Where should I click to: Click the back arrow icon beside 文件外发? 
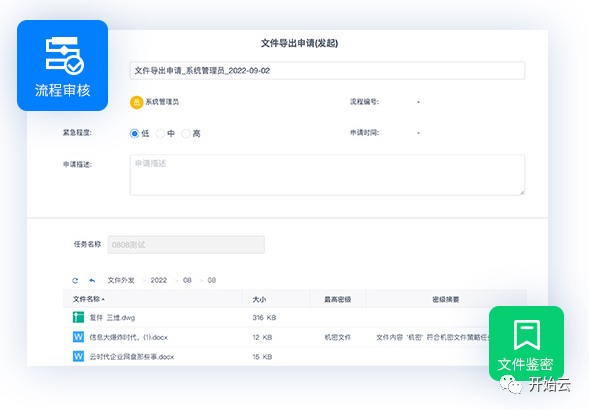[x=92, y=280]
